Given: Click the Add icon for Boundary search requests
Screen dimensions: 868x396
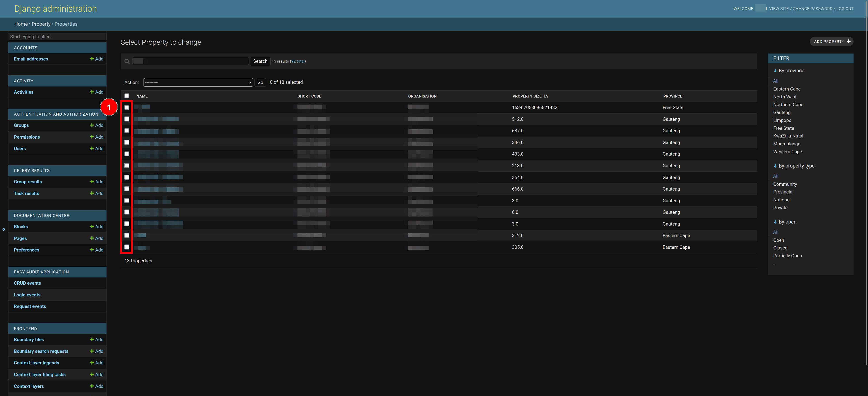Looking at the screenshot, I should coord(92,351).
